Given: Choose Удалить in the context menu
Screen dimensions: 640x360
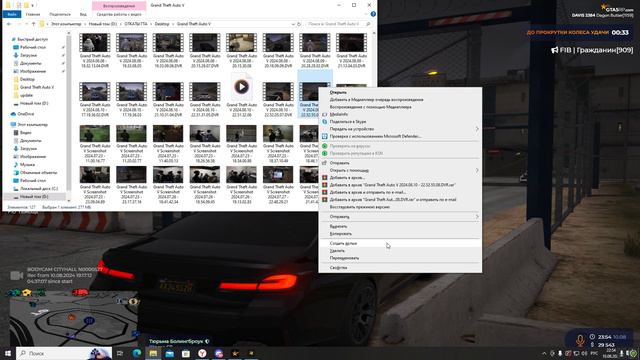Looking at the screenshot, I should click(x=400, y=251).
